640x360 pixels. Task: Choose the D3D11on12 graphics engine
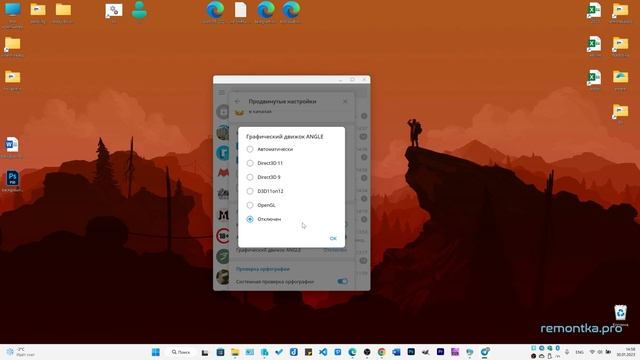[x=265, y=191]
